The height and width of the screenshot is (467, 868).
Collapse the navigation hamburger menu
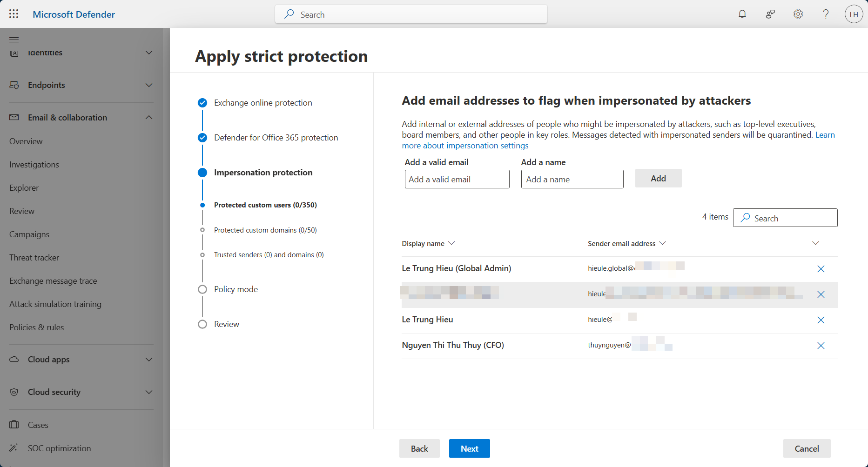pyautogui.click(x=14, y=40)
